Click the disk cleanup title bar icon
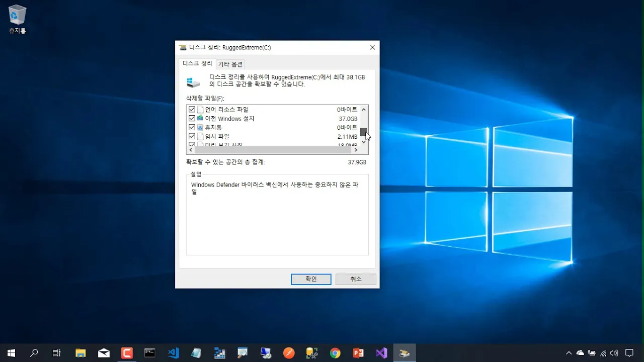The image size is (644, 362). click(x=183, y=47)
